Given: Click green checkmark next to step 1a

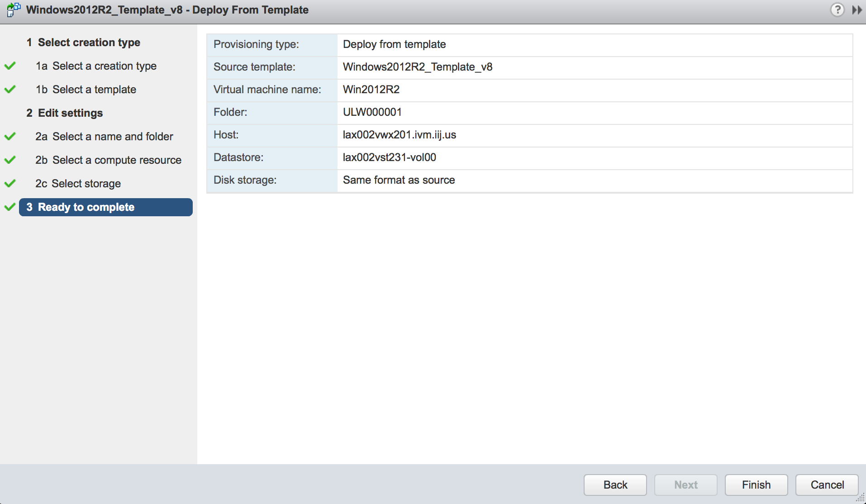Looking at the screenshot, I should pyautogui.click(x=10, y=66).
